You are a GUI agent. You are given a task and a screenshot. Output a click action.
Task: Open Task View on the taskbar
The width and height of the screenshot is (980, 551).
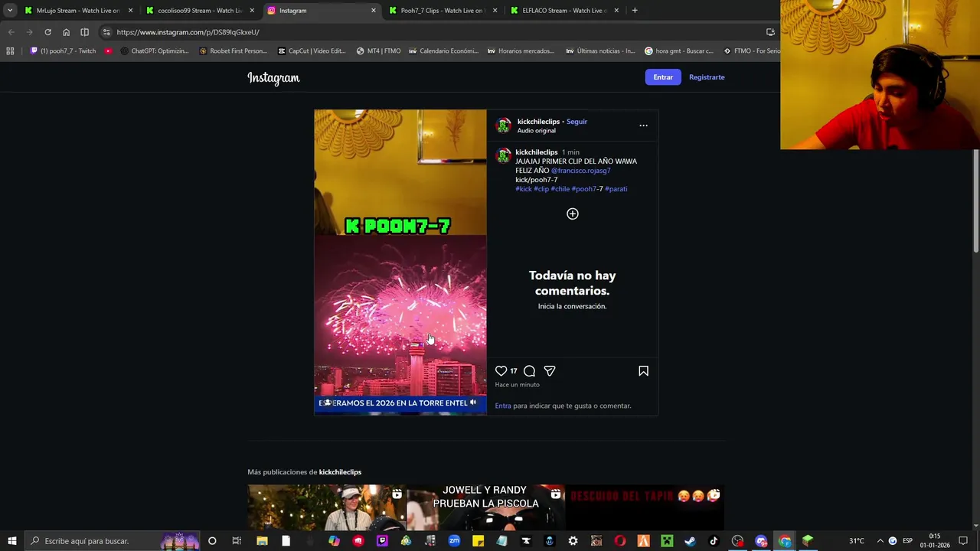click(237, 541)
